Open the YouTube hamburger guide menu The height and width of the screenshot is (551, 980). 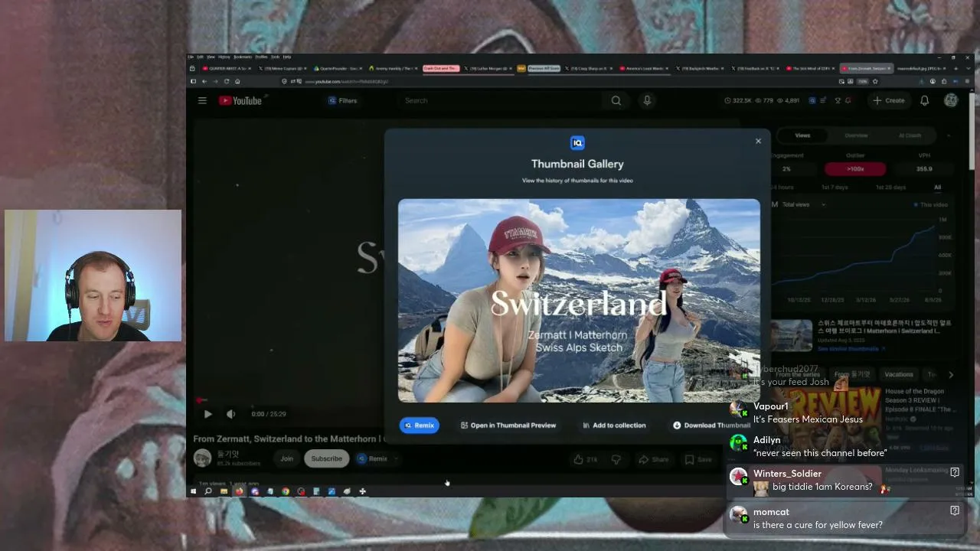(202, 100)
